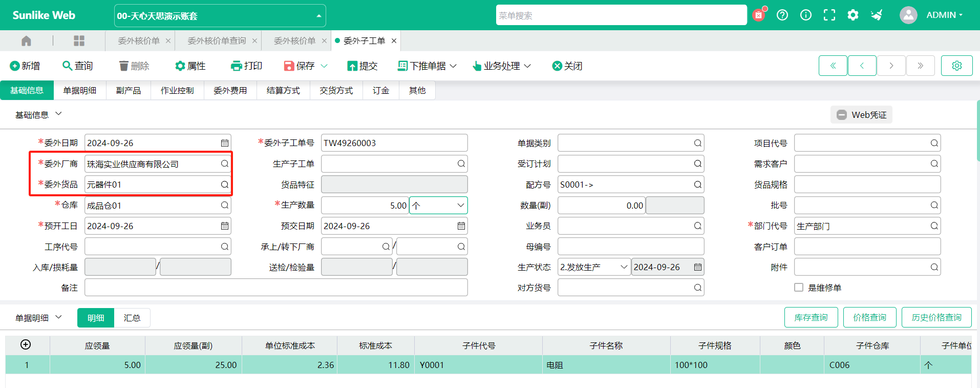Screen dimensions: 980x388
Task: Switch to the 副产品 tab
Action: click(x=128, y=90)
